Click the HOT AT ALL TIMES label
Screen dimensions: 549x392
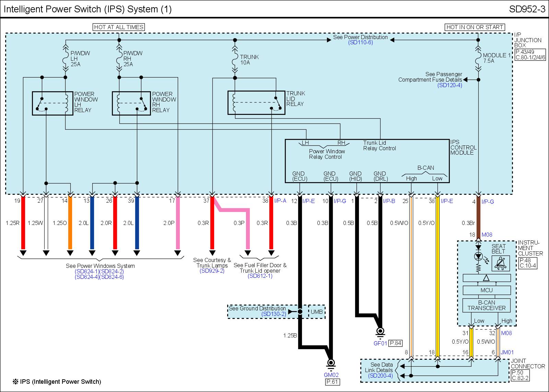119,27
